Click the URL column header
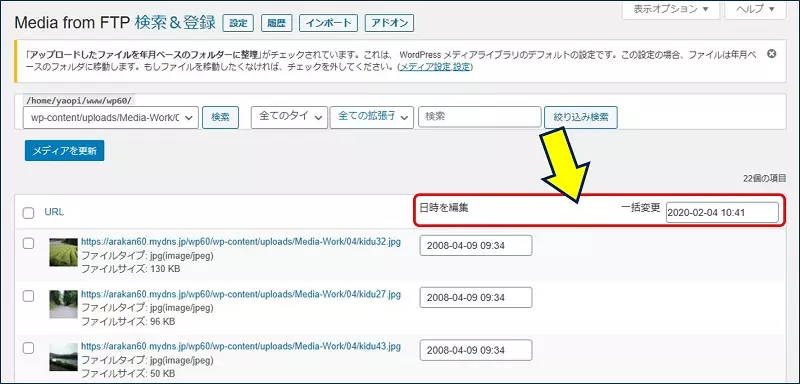 coord(54,212)
